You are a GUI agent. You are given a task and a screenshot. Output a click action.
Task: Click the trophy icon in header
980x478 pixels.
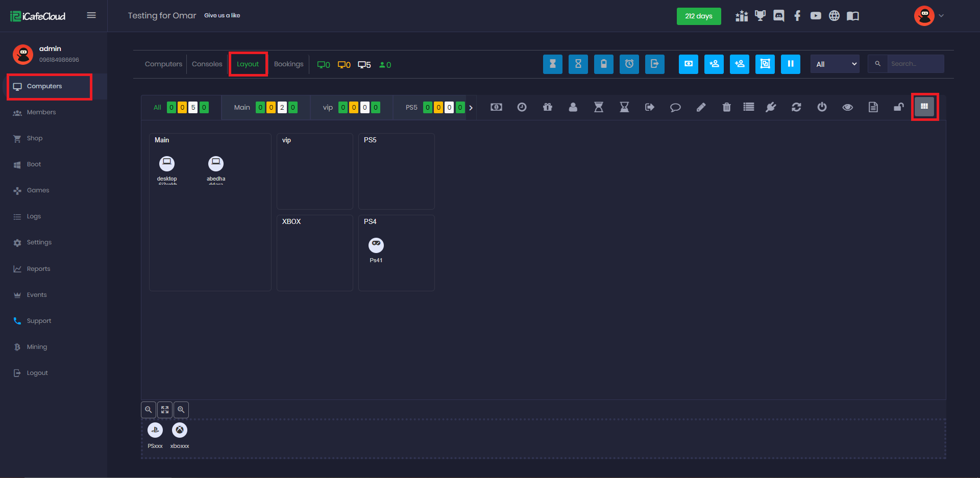(760, 16)
